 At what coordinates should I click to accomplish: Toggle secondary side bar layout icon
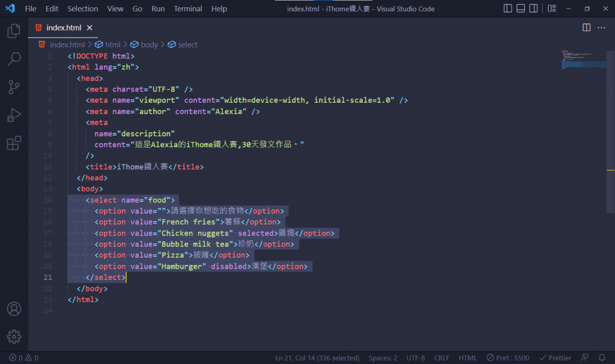533,8
